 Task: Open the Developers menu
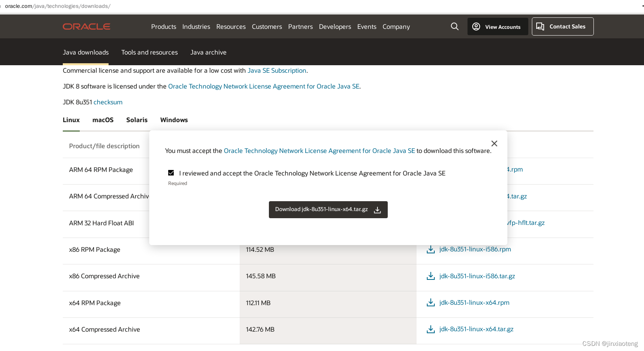(x=335, y=26)
